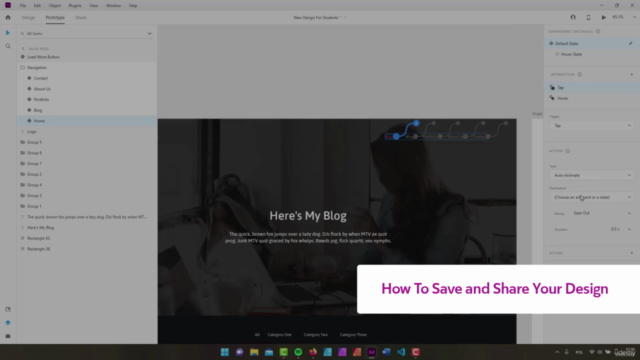Open the Edit menu
Viewport: 640px width, 360px height.
coord(37,6)
